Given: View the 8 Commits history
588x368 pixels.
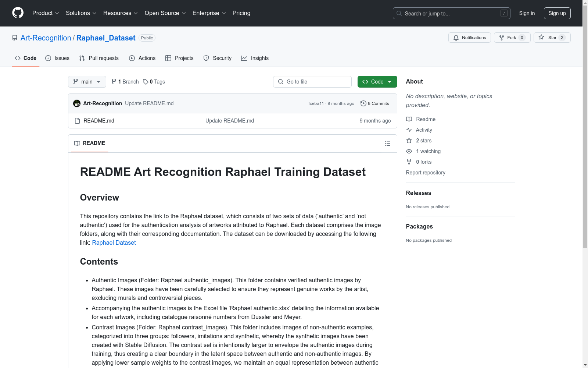Looking at the screenshot, I should (x=375, y=103).
